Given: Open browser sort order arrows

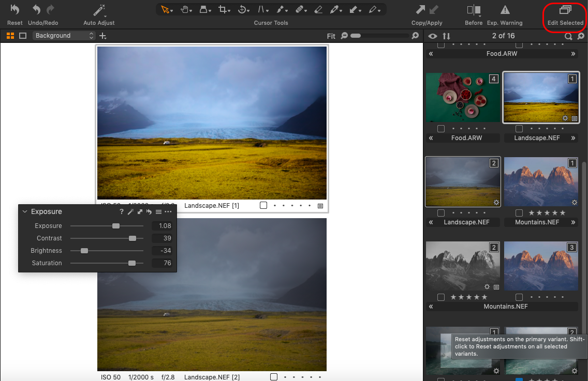Looking at the screenshot, I should (446, 36).
